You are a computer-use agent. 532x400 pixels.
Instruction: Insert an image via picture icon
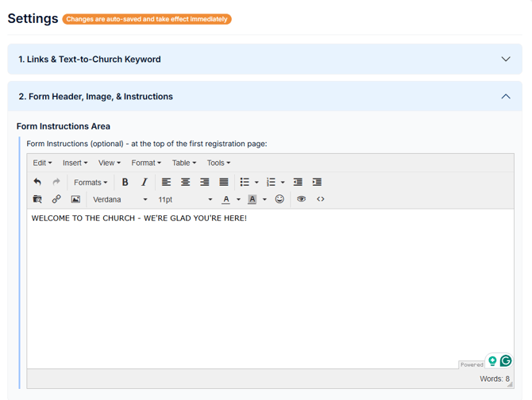pyautogui.click(x=75, y=199)
